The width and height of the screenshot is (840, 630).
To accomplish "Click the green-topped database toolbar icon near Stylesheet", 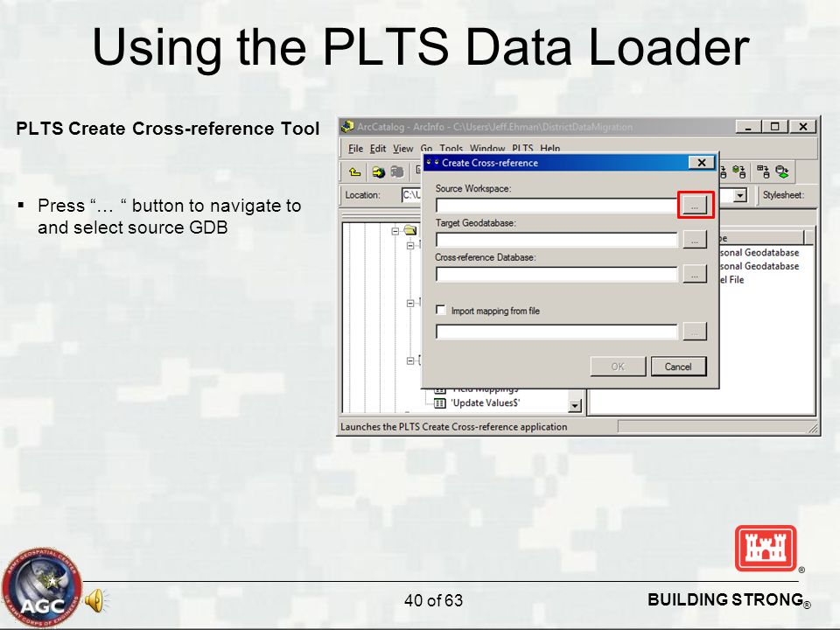I will pos(739,172).
